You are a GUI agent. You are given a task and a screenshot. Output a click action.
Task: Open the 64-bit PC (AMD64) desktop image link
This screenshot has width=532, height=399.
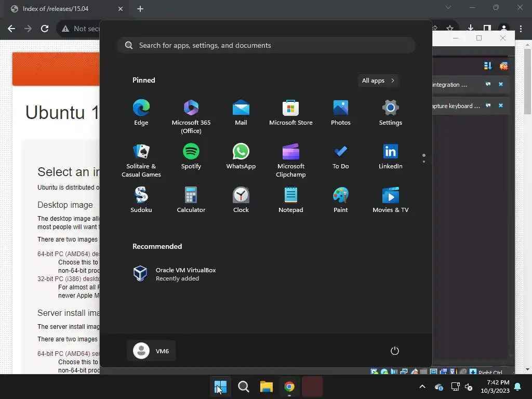tap(69, 254)
